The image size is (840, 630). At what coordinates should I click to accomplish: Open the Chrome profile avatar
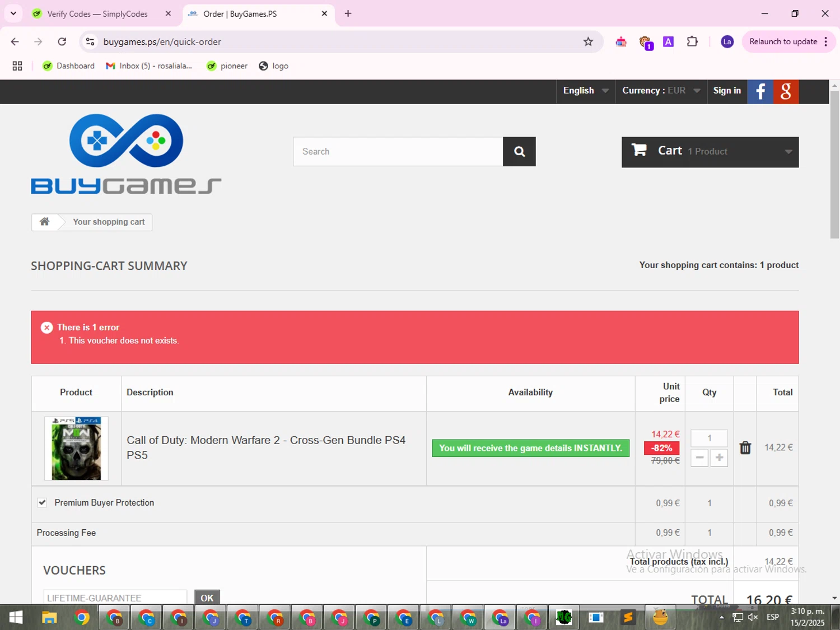point(727,41)
